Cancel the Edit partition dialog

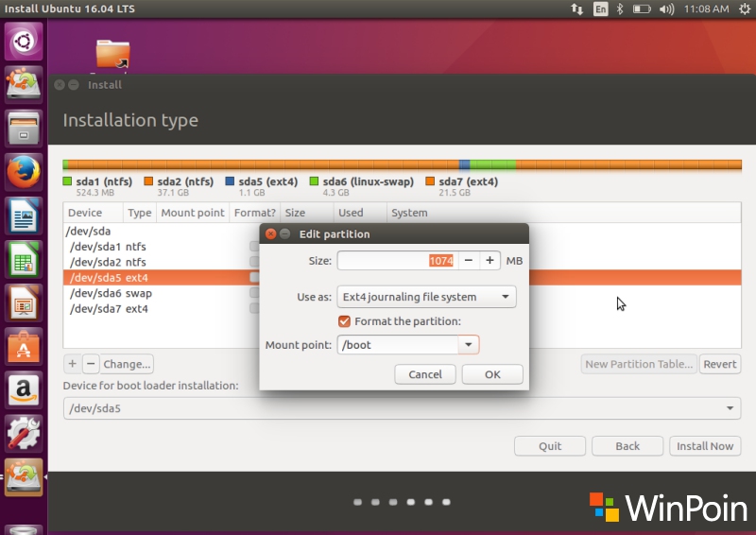424,374
